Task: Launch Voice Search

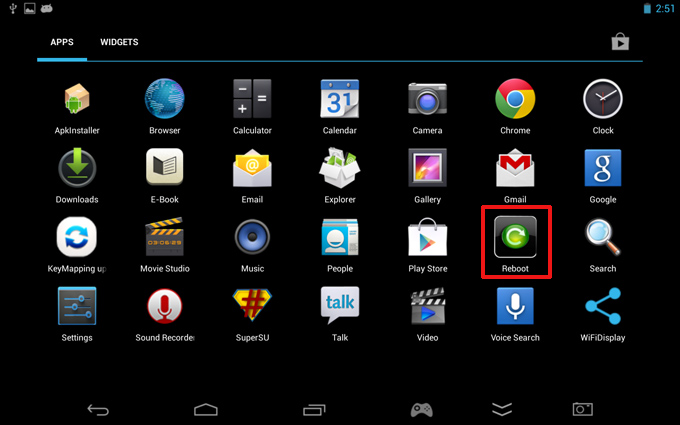Action: click(515, 306)
